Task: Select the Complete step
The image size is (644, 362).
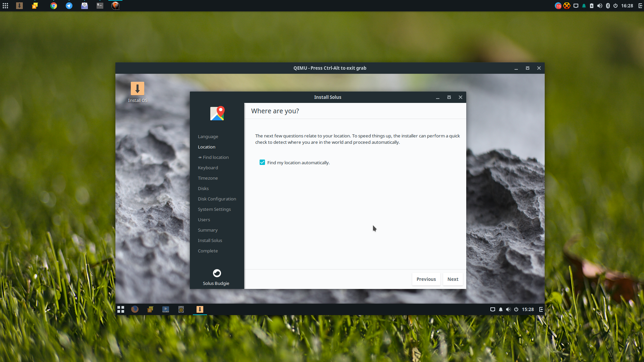Action: pyautogui.click(x=208, y=251)
